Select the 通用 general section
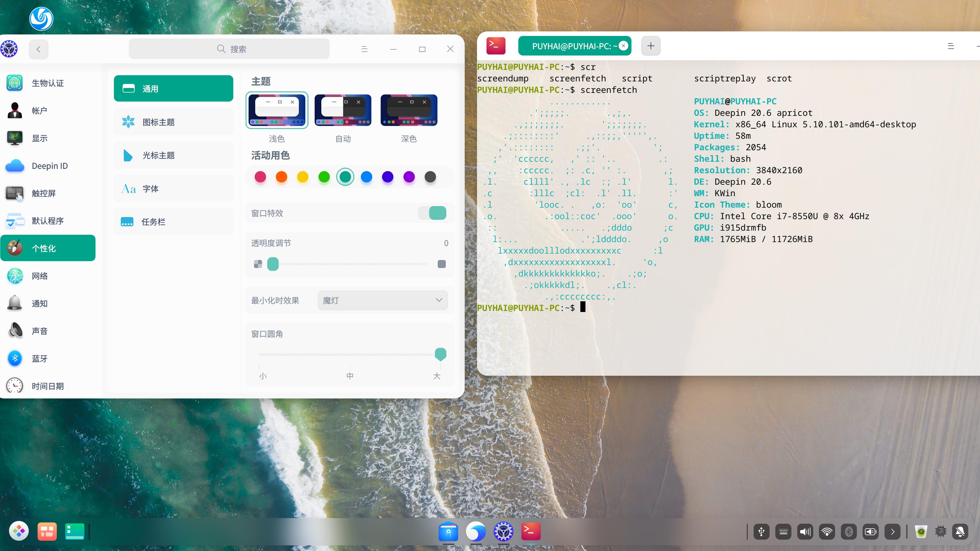Screen dimensions: 980x551 point(173,88)
